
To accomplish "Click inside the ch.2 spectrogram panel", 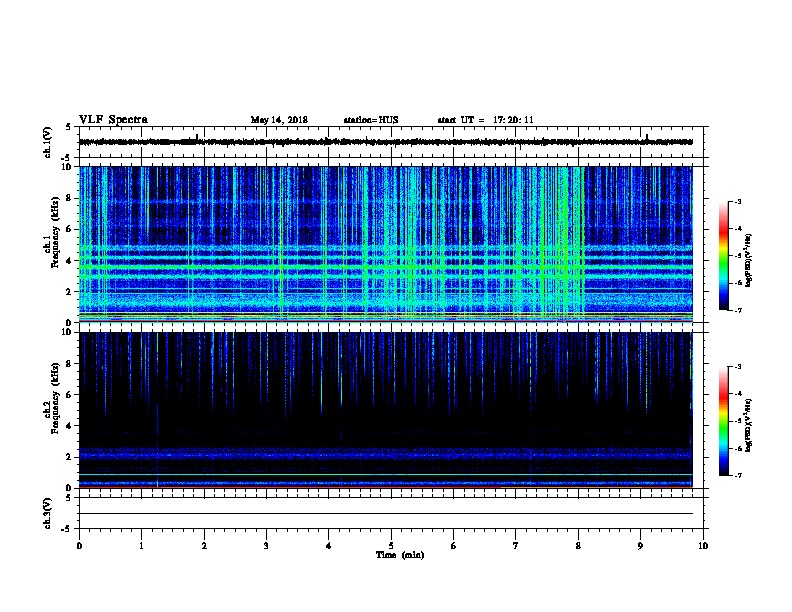I will point(386,410).
